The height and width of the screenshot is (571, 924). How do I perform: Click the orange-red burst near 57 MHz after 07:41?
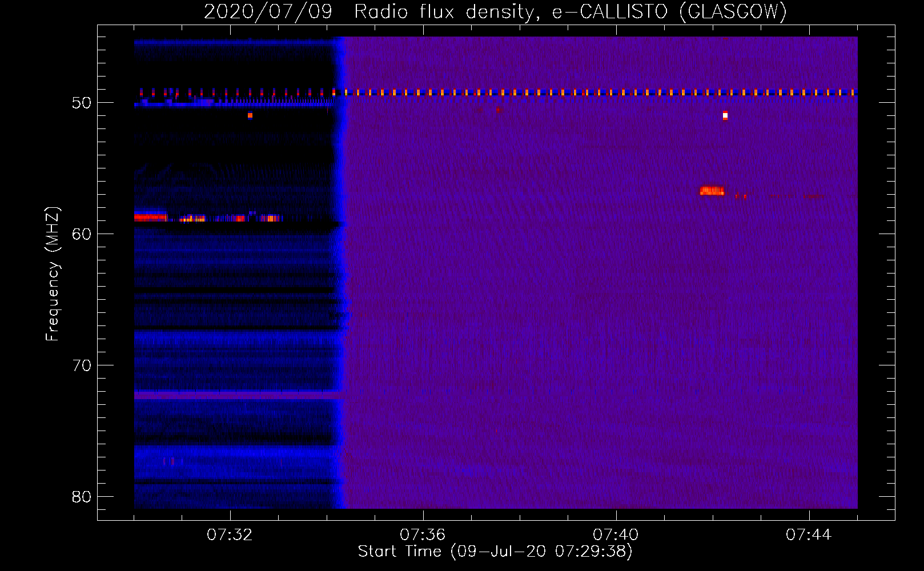pyautogui.click(x=712, y=191)
